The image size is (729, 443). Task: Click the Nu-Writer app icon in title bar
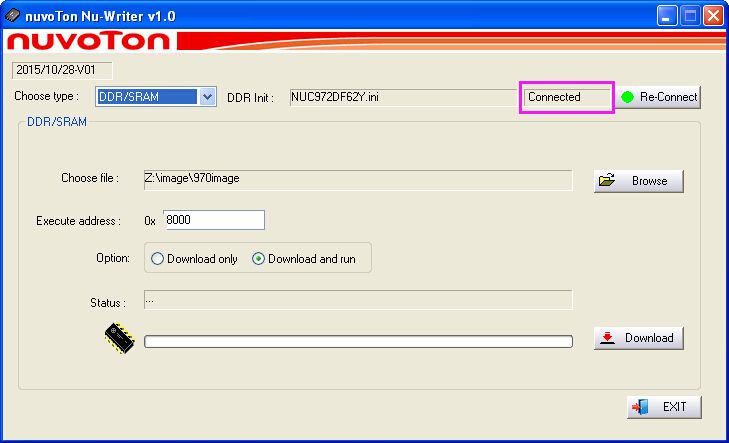point(12,15)
